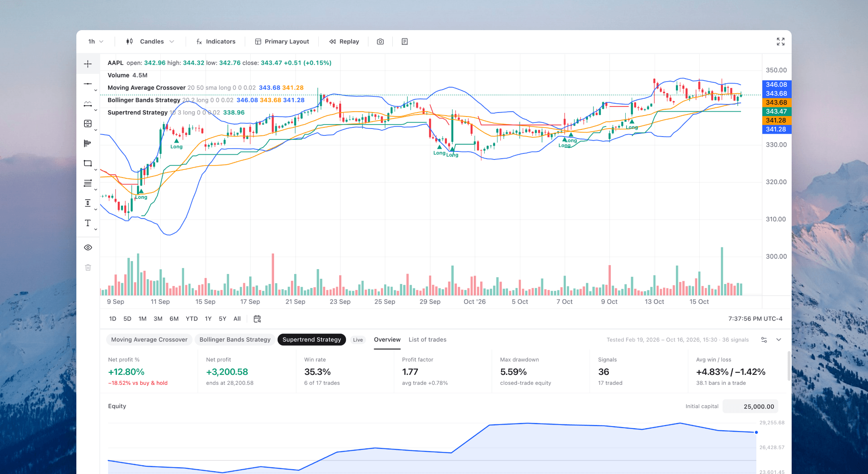Enter fullscreen chart mode
The height and width of the screenshot is (474, 868).
[x=780, y=41]
